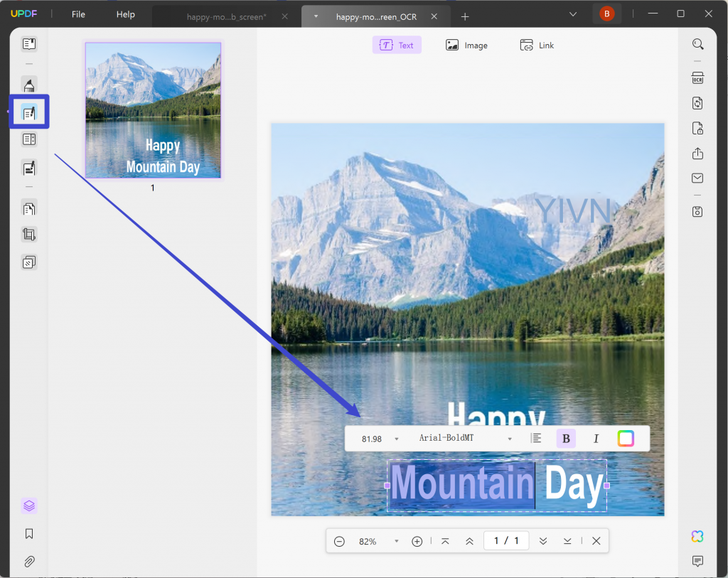The height and width of the screenshot is (578, 728).
Task: Open the OCR tool on the right sidebar
Action: (697, 77)
